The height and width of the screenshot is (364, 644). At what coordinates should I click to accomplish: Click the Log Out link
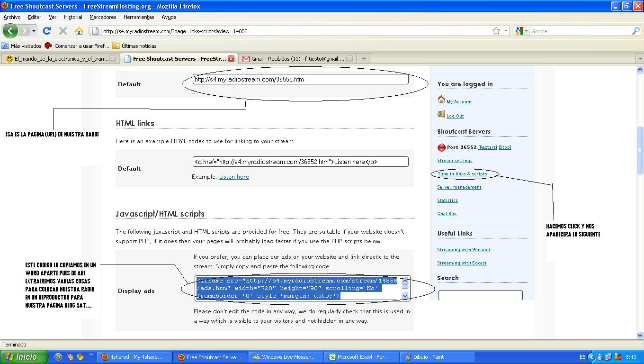click(455, 116)
